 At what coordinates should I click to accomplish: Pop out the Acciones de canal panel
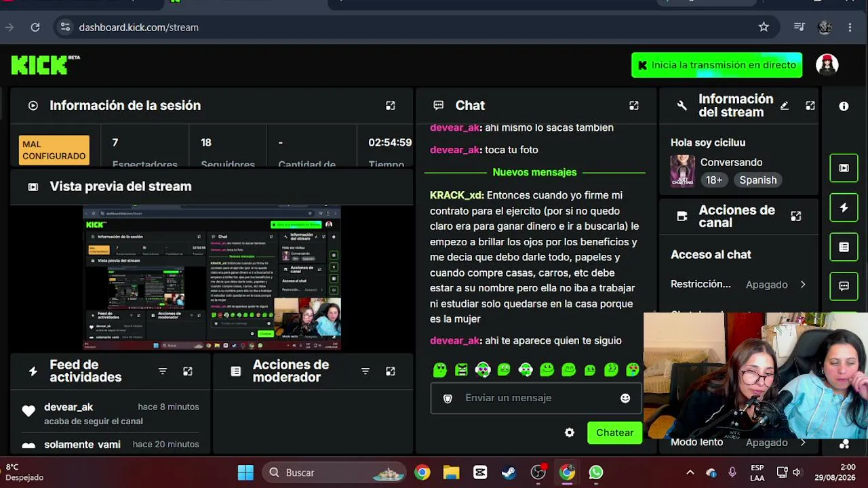[x=796, y=216]
